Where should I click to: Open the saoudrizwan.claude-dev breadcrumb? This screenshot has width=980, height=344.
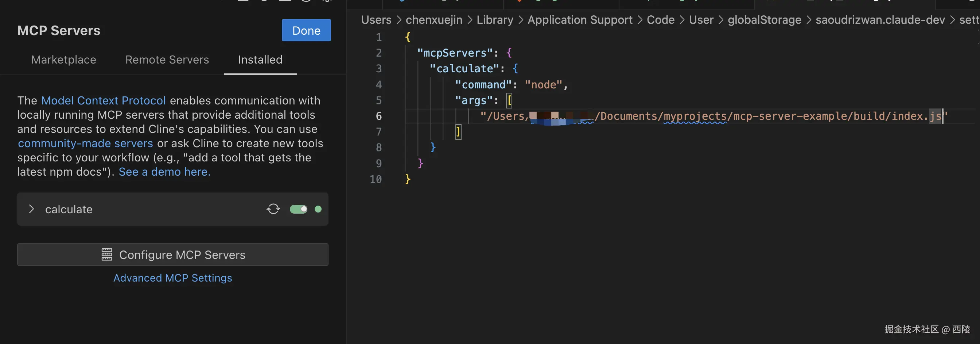[880, 20]
